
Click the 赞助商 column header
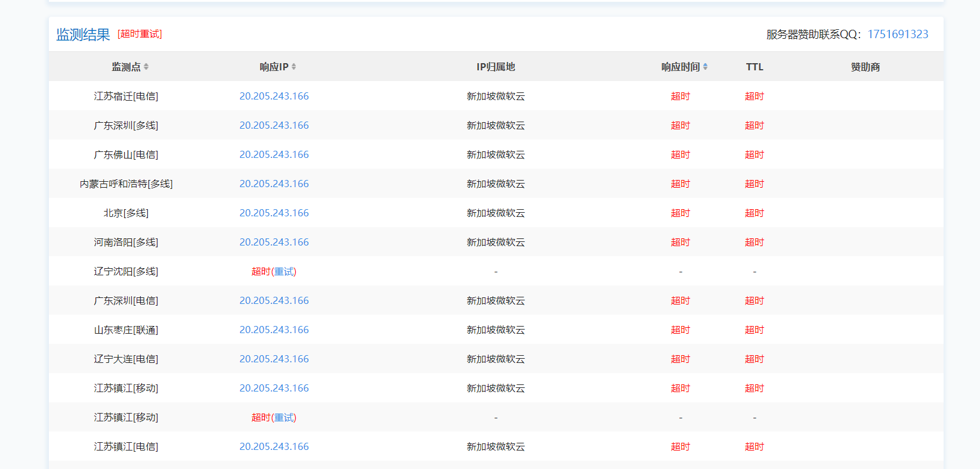tap(865, 67)
